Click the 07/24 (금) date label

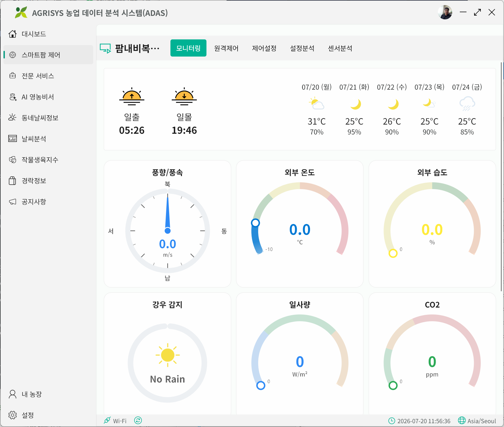point(467,87)
